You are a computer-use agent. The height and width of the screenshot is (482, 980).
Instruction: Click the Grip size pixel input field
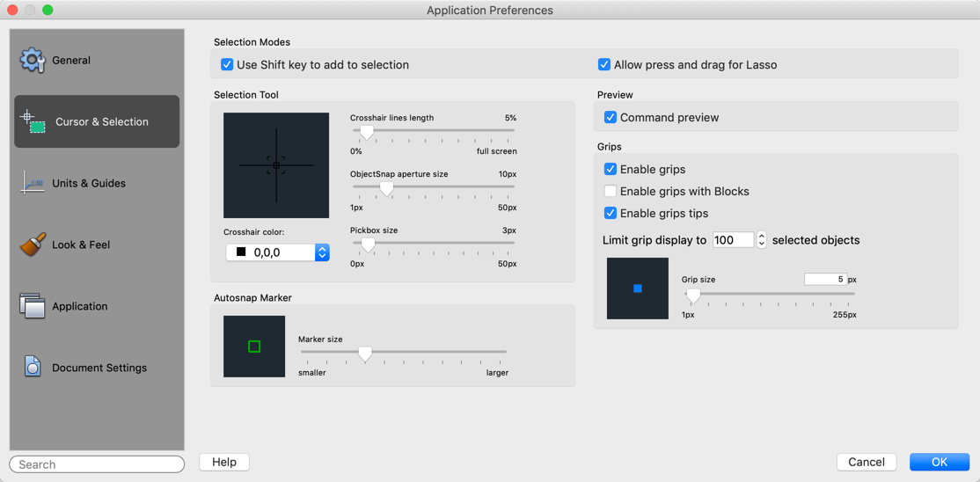[825, 279]
